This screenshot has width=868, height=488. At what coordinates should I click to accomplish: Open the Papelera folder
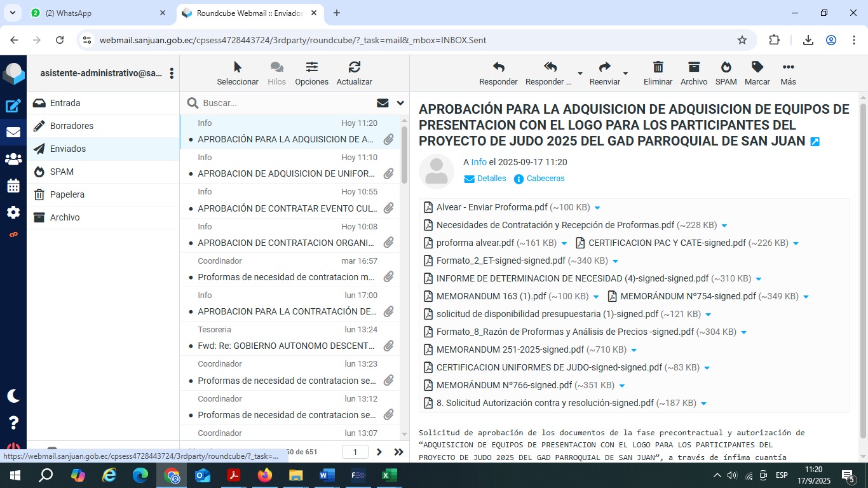pyautogui.click(x=67, y=194)
